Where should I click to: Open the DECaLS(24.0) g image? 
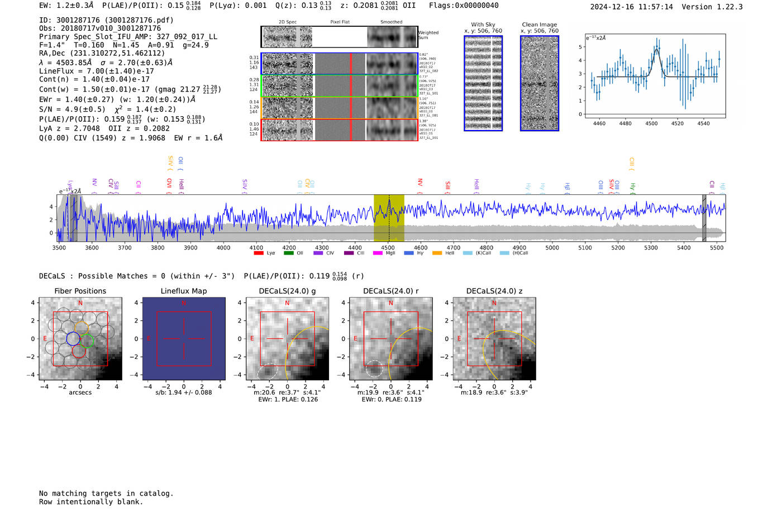click(288, 339)
